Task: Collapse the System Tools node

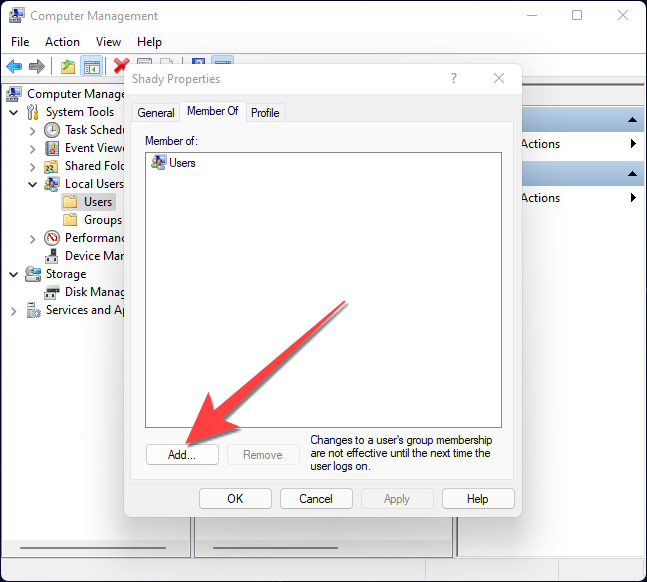Action: click(14, 112)
